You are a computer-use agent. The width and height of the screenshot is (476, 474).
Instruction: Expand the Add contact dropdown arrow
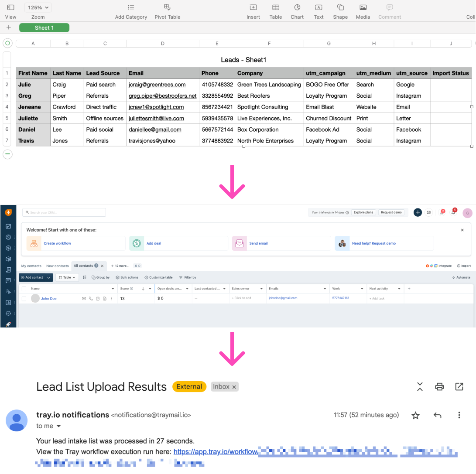click(x=49, y=277)
